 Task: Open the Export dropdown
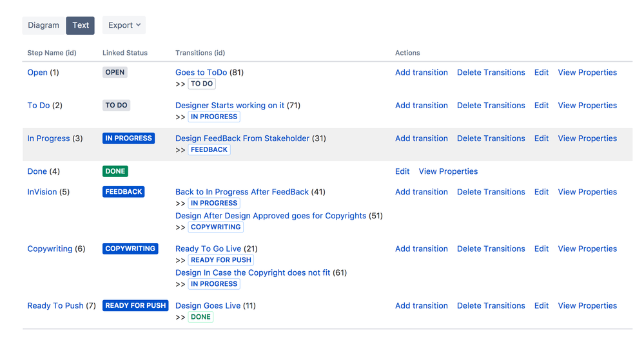124,25
